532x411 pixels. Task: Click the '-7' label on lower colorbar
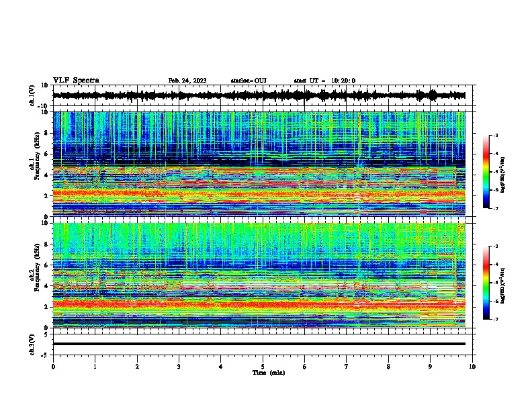[496, 320]
